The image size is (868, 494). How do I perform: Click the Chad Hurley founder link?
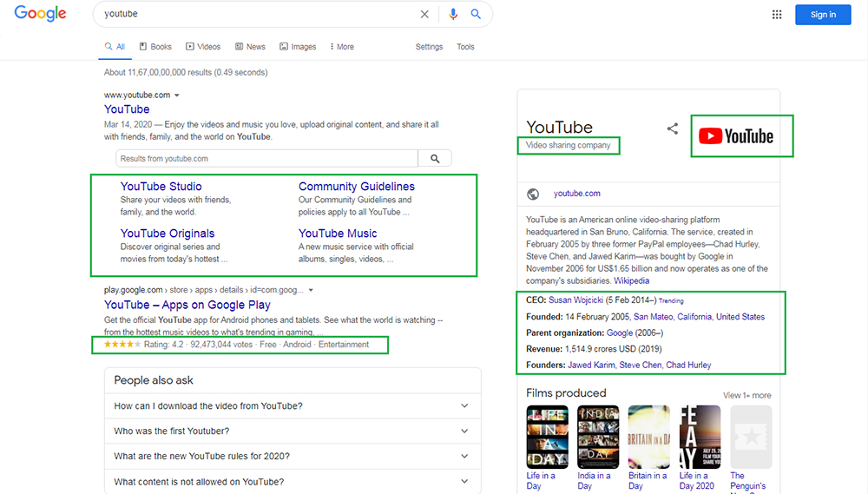[x=688, y=366]
